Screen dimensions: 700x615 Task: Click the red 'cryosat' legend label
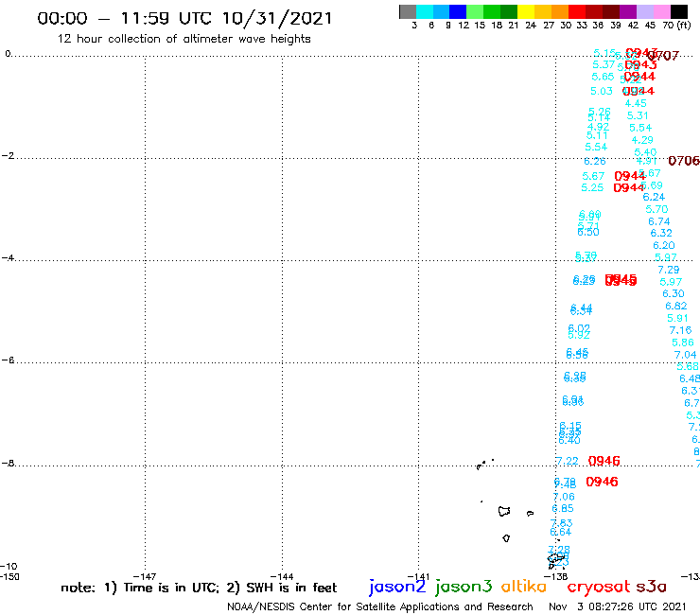pos(599,587)
